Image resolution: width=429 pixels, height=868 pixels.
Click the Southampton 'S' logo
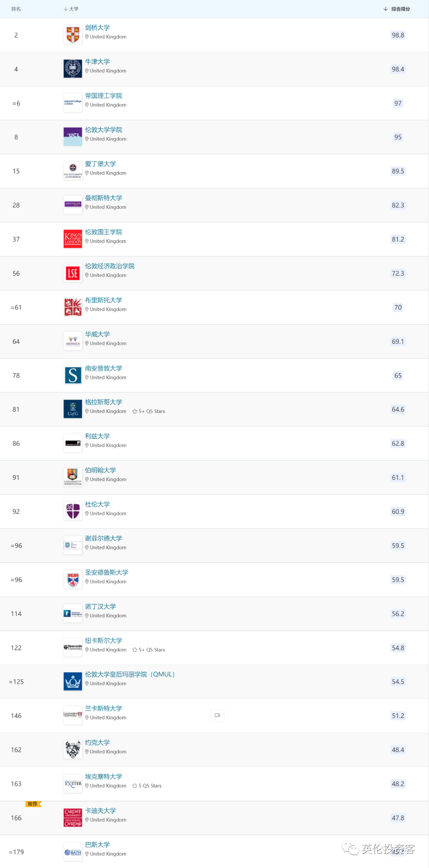(x=73, y=375)
